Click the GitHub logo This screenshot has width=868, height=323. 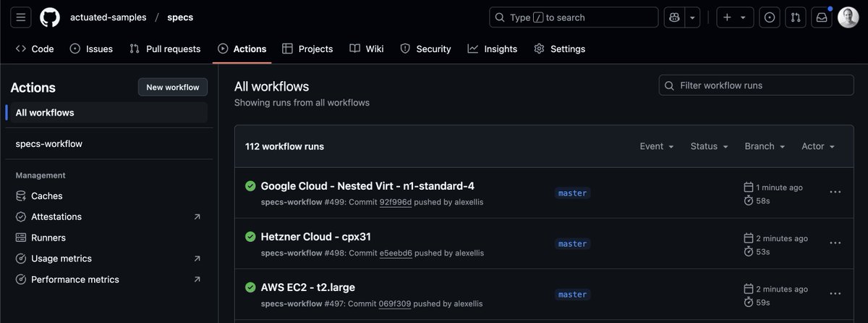pyautogui.click(x=50, y=17)
